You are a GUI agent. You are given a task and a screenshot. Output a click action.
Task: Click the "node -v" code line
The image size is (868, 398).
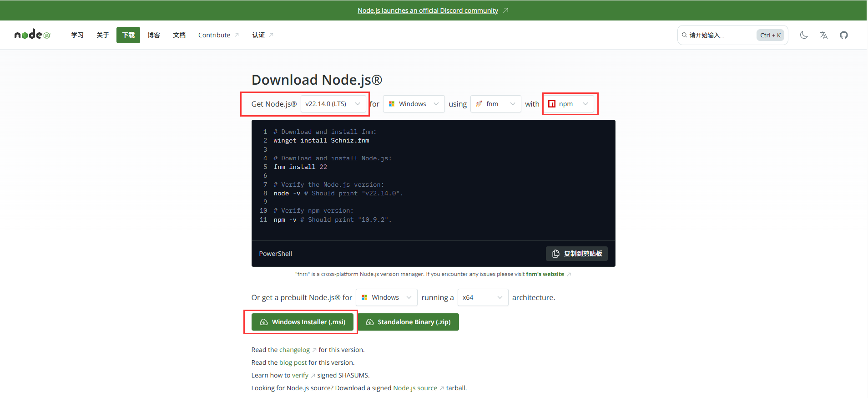click(x=338, y=194)
